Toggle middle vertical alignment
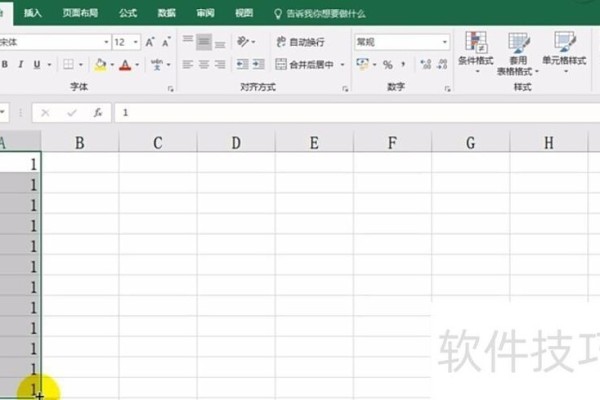The image size is (600, 400). pos(204,42)
